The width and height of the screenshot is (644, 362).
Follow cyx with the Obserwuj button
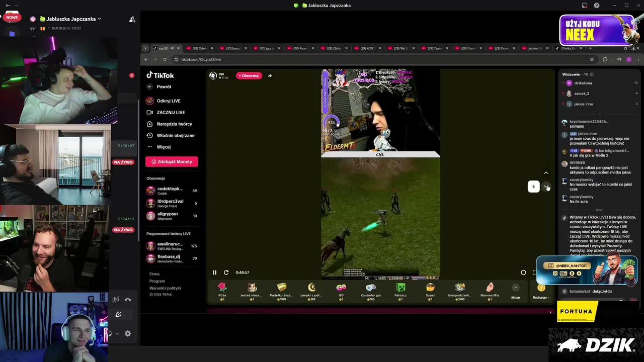point(249,75)
